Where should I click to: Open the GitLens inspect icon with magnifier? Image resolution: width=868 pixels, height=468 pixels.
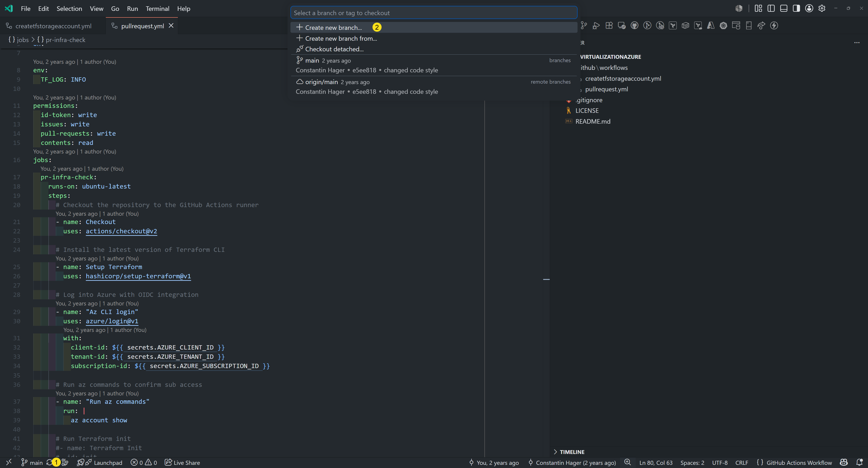coord(660,26)
